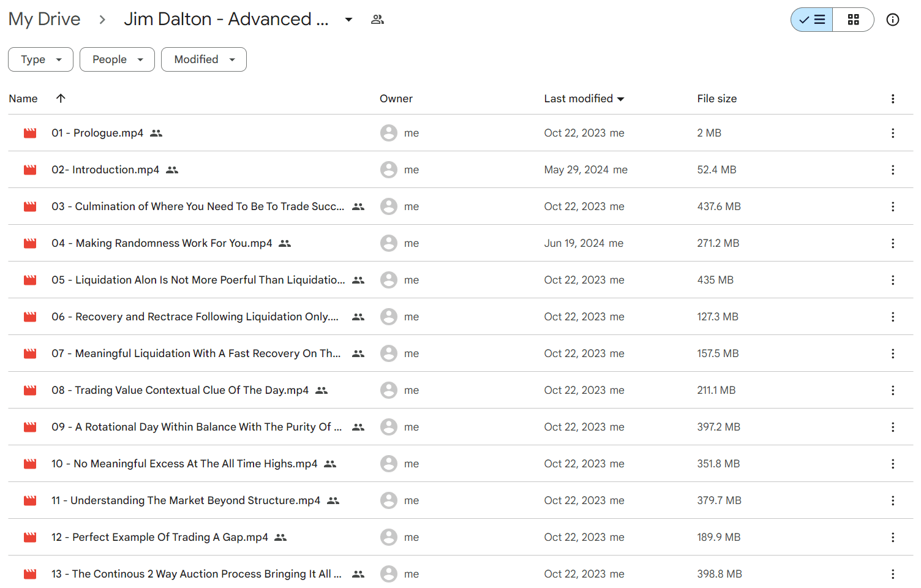
Task: Click the Jun 19, 2024 modified date
Action: coord(574,243)
